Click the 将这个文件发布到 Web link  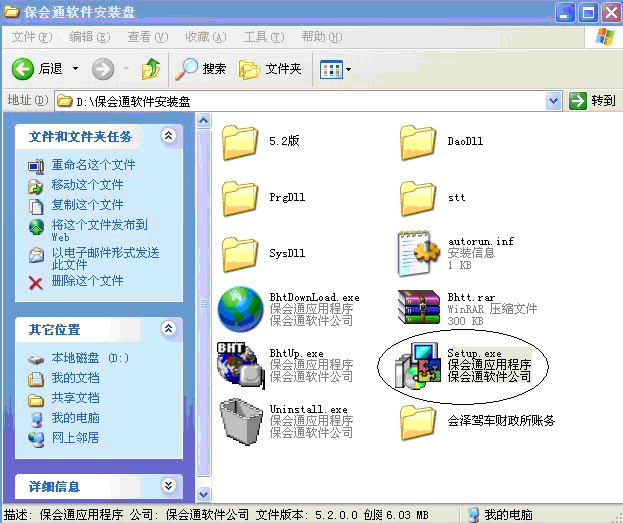click(99, 230)
